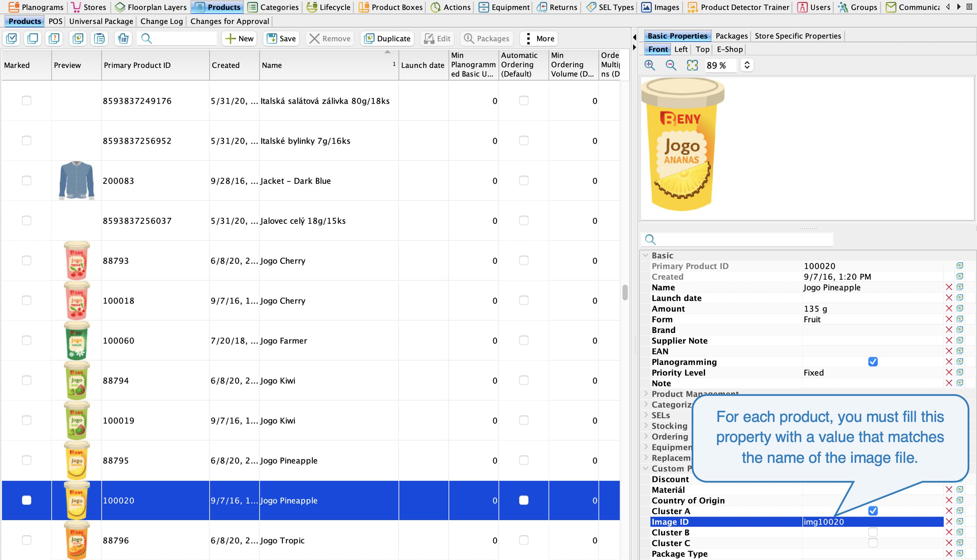Create a New product

239,39
